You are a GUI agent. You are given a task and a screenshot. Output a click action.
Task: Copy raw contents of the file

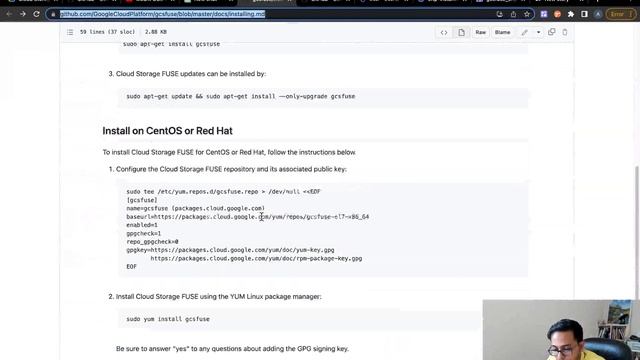[551, 32]
